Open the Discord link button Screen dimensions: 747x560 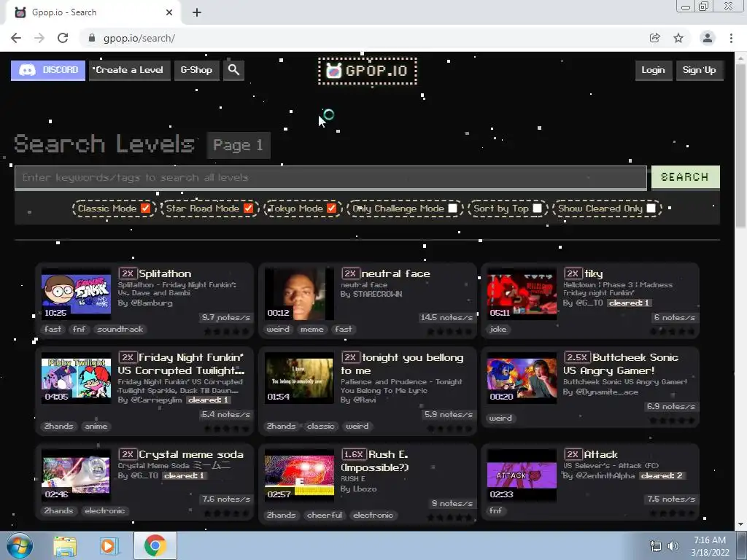48,70
